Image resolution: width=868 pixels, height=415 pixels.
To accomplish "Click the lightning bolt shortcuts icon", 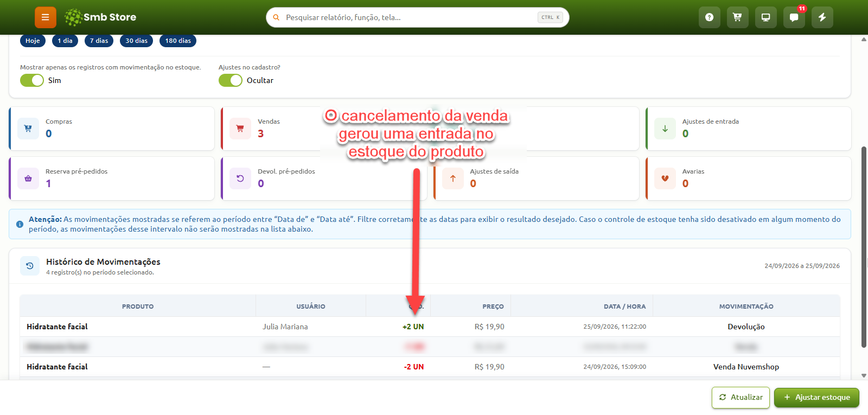I will pyautogui.click(x=822, y=17).
